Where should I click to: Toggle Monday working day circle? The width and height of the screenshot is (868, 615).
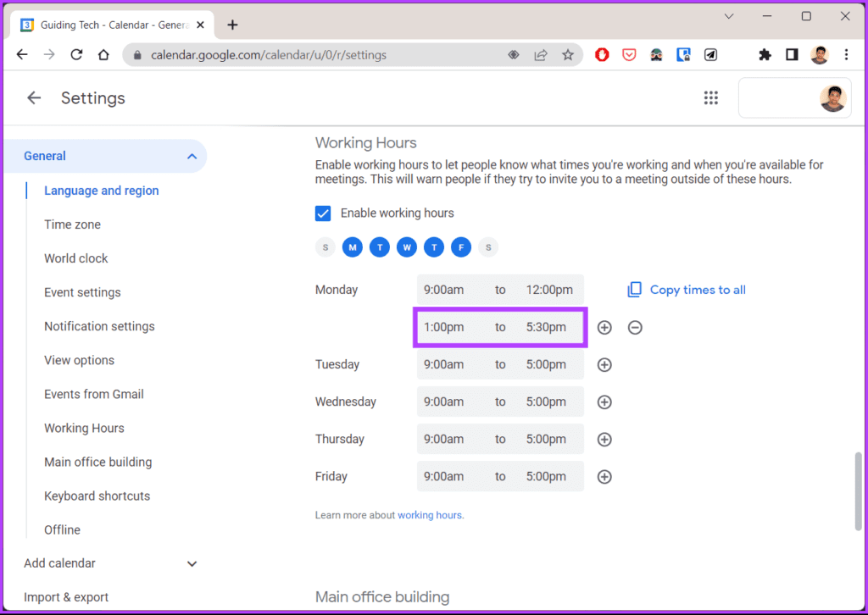click(x=352, y=247)
